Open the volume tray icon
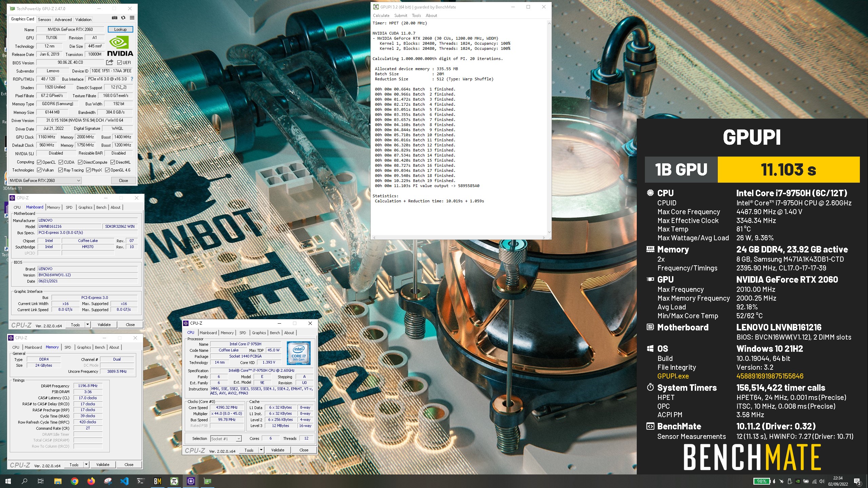The height and width of the screenshot is (488, 868). point(822,481)
